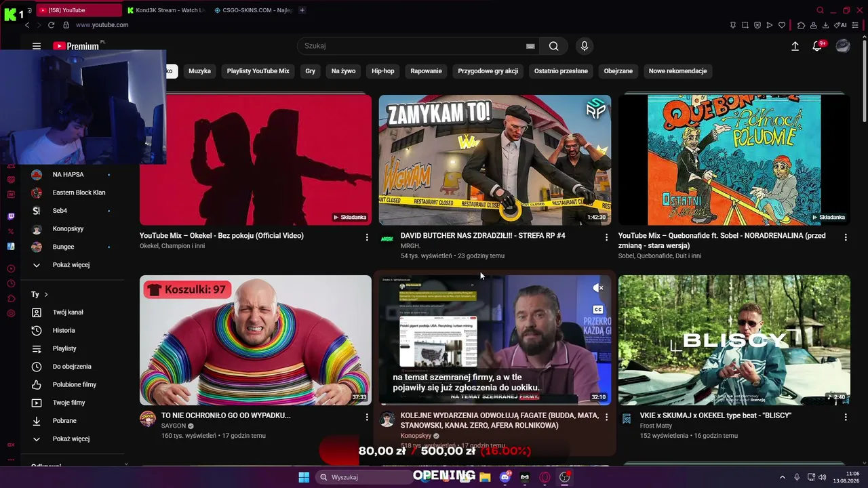Open the ZAMYKAM TO video thumbnail
Screen dimensions: 868x488
(x=495, y=160)
